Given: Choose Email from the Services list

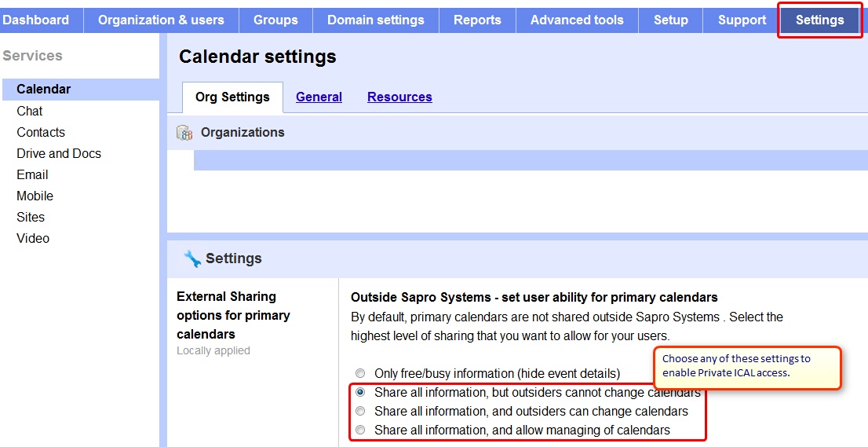Looking at the screenshot, I should tap(32, 175).
